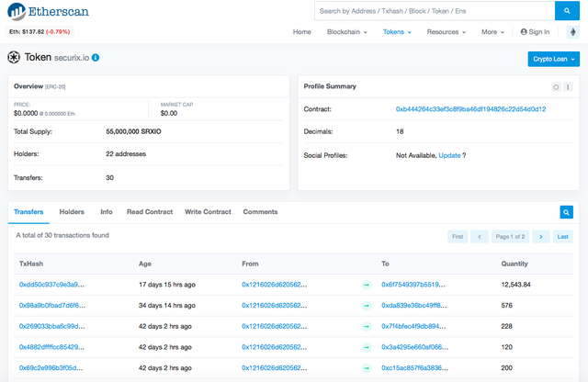The height and width of the screenshot is (382, 588).
Task: Click the Update social profiles link
Action: pos(449,155)
